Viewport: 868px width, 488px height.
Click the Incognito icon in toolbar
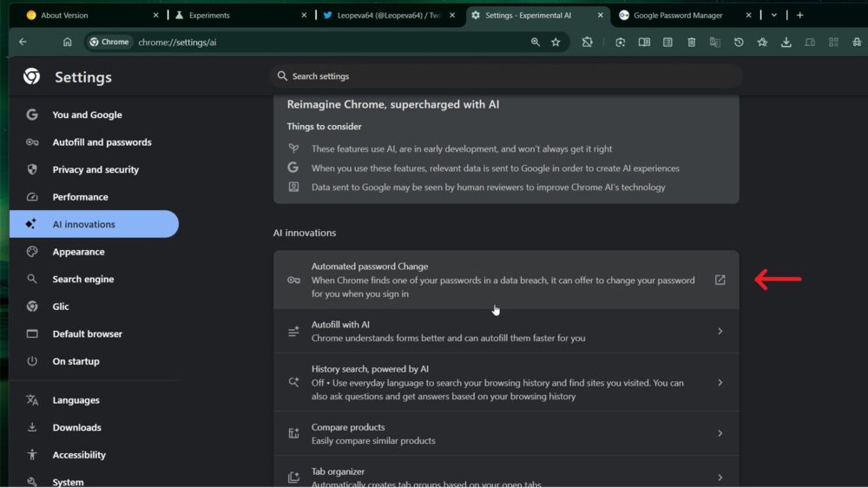[x=858, y=42]
